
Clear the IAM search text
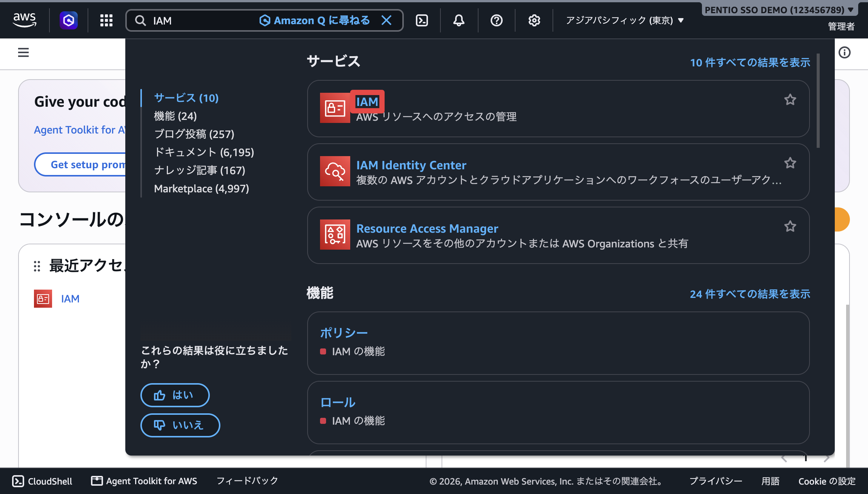tap(386, 20)
